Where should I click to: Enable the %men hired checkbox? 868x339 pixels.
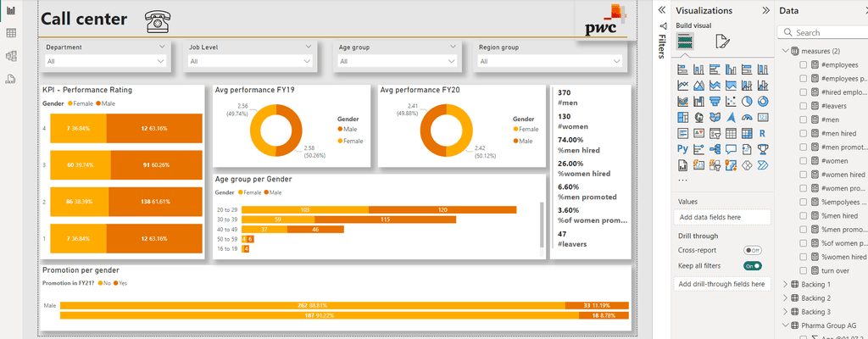803,215
